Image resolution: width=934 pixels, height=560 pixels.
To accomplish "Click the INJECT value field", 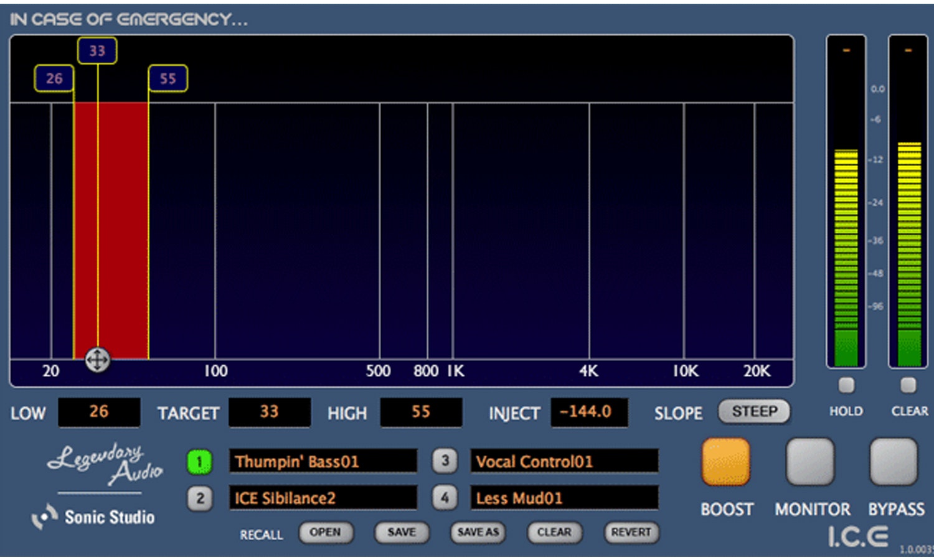I will point(588,413).
